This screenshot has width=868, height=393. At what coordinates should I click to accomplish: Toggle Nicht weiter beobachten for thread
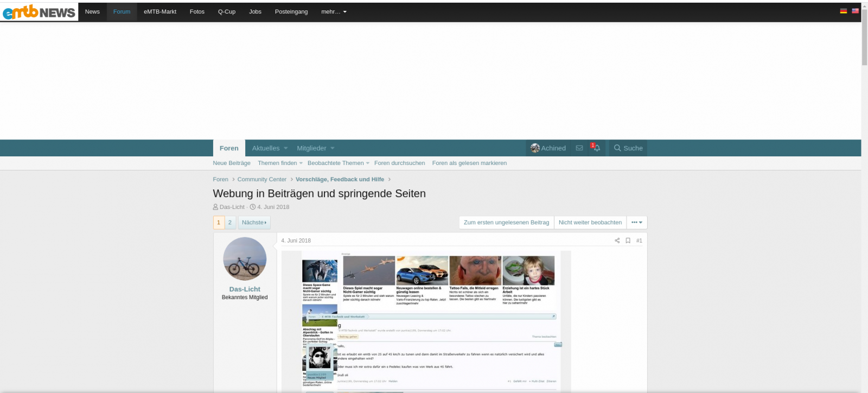pyautogui.click(x=590, y=223)
